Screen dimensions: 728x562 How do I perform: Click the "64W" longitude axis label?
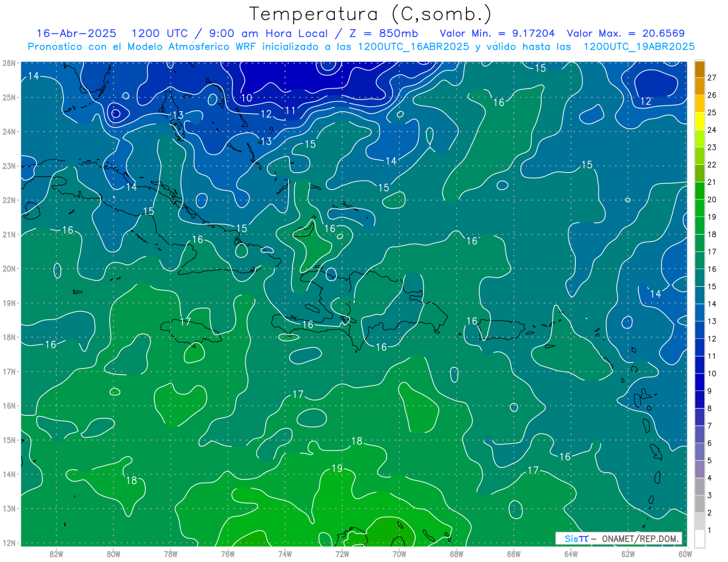click(571, 553)
